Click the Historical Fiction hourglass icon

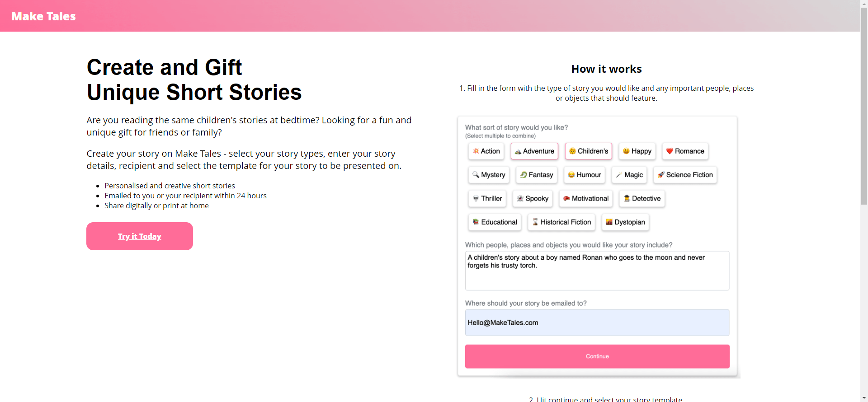pyautogui.click(x=535, y=222)
